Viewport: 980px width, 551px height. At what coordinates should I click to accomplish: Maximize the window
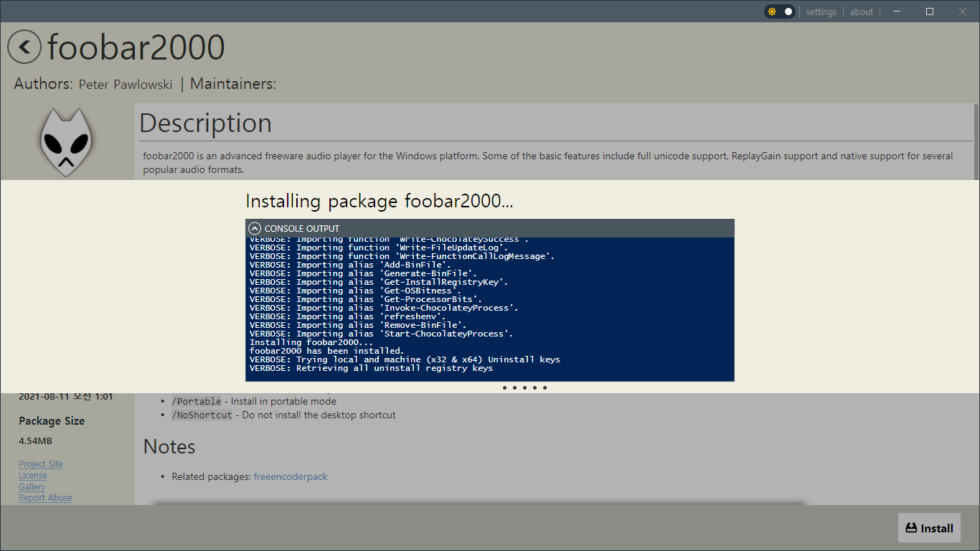click(x=930, y=11)
